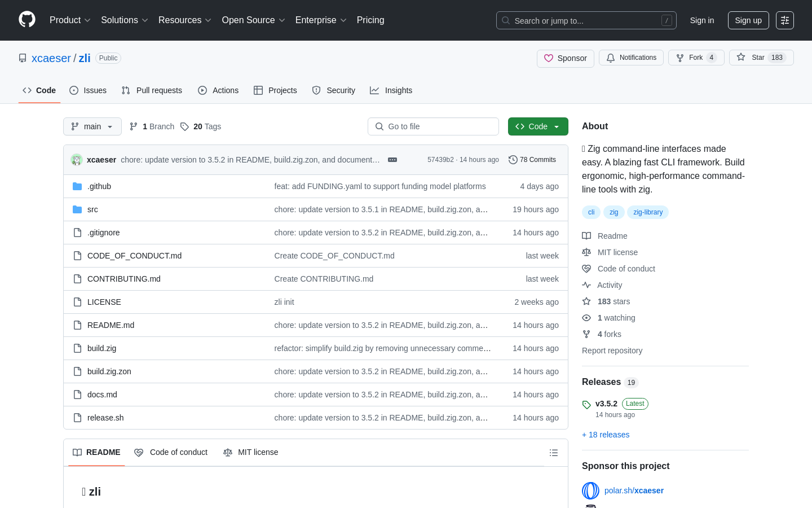Click the scale icon beside MIT license

pos(586,252)
